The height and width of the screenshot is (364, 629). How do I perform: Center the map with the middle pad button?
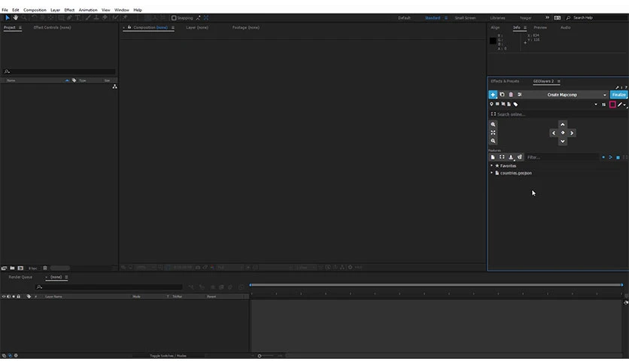(562, 132)
